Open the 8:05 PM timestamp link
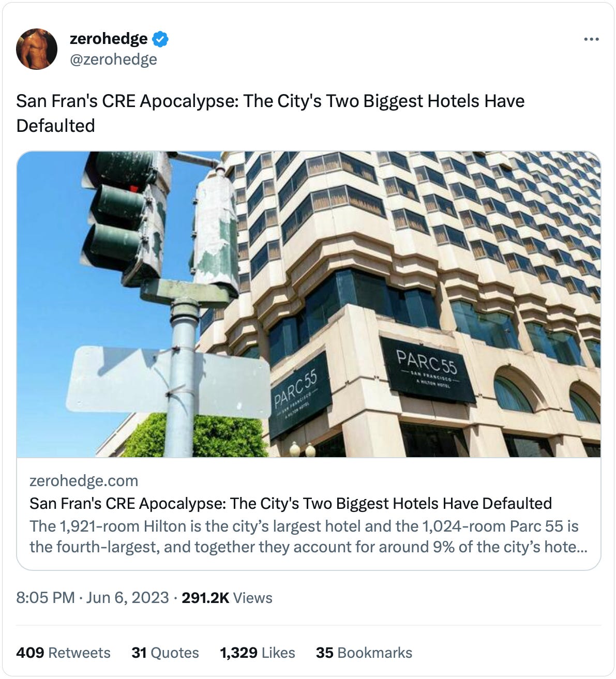The image size is (616, 679). click(x=46, y=598)
